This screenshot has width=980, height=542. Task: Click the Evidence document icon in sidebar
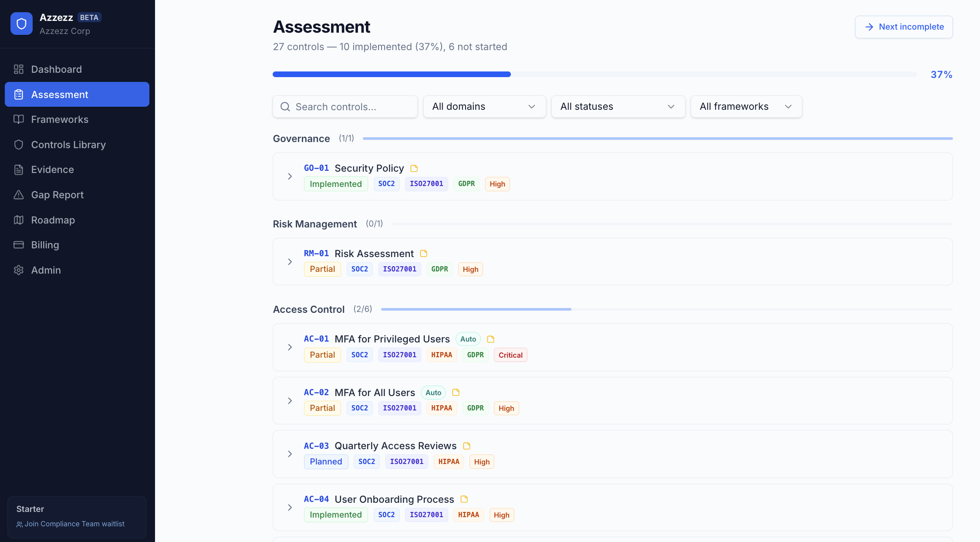(19, 169)
